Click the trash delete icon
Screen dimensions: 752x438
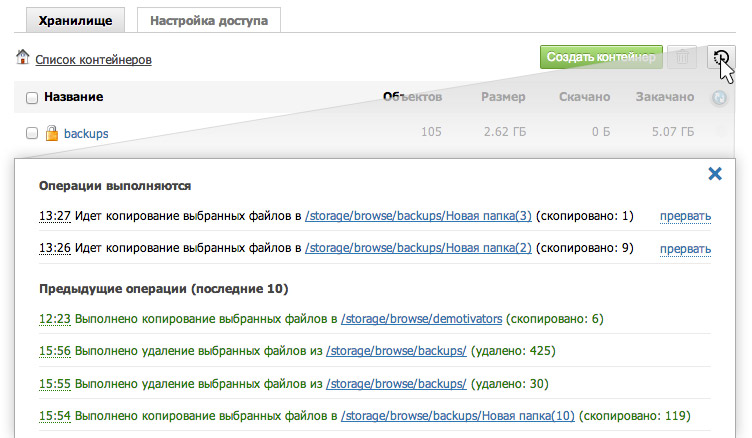682,58
